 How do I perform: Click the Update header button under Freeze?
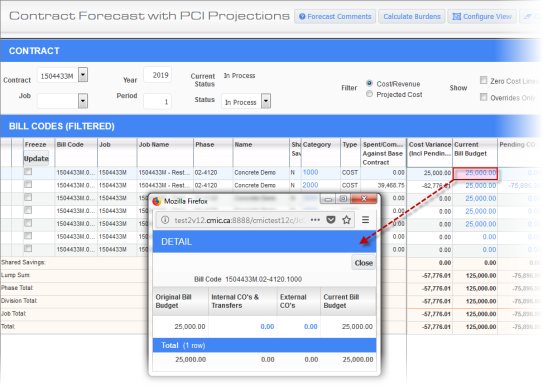(36, 159)
